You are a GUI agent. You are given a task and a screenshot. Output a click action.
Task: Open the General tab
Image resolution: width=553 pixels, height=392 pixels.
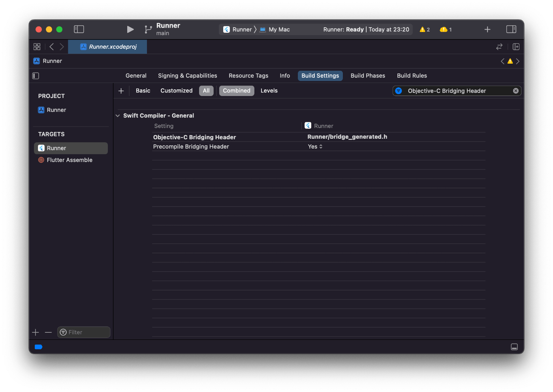click(x=136, y=75)
